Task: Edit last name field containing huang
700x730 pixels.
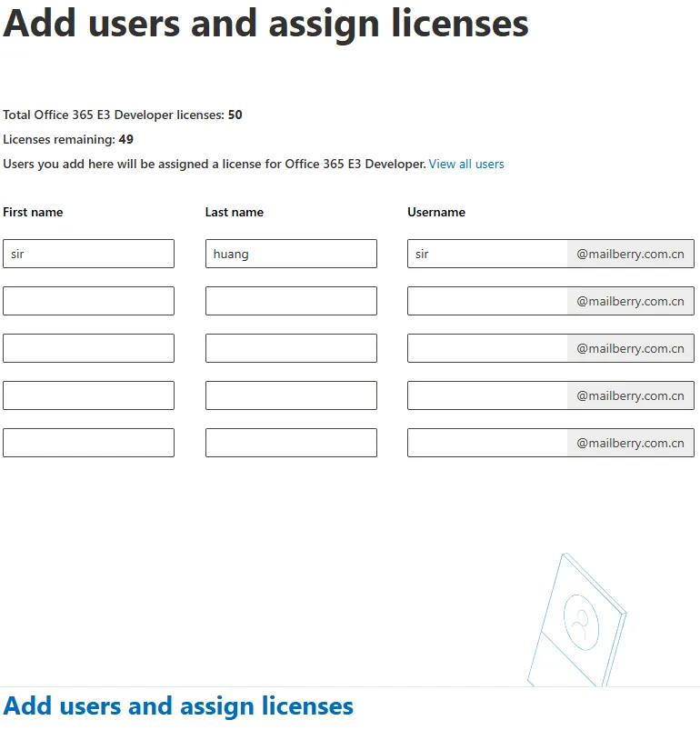Action: click(291, 254)
